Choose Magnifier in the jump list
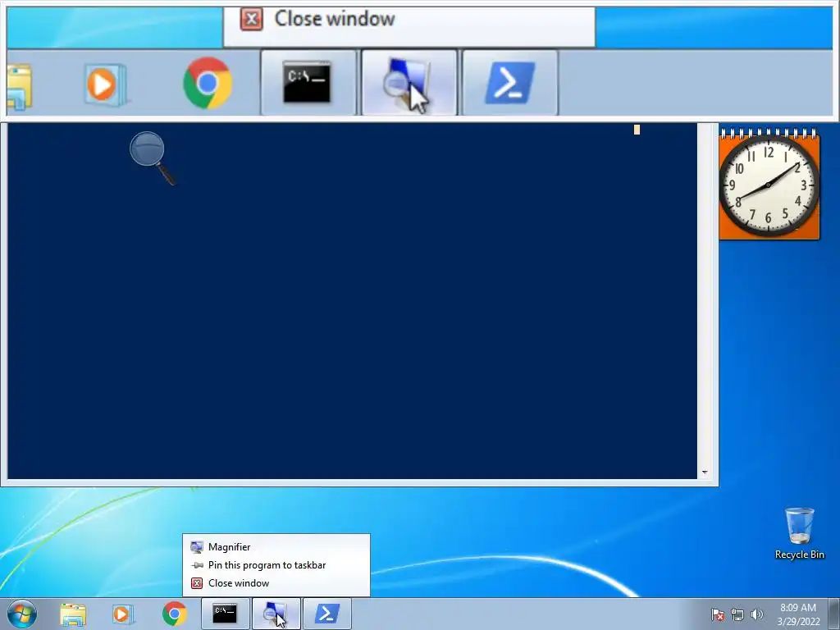840x630 pixels. 276,547
